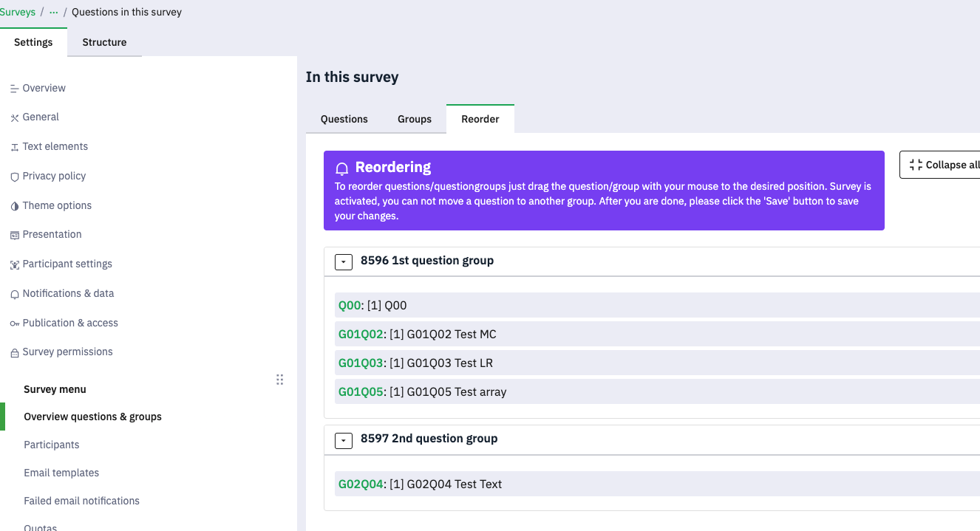This screenshot has width=980, height=531.
Task: Open the Questions tab
Action: pyautogui.click(x=344, y=119)
